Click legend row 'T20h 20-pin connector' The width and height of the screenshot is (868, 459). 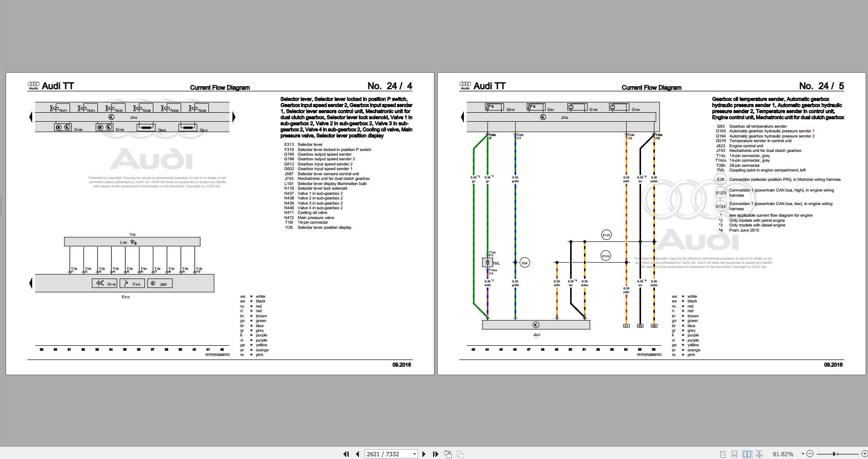click(738, 165)
